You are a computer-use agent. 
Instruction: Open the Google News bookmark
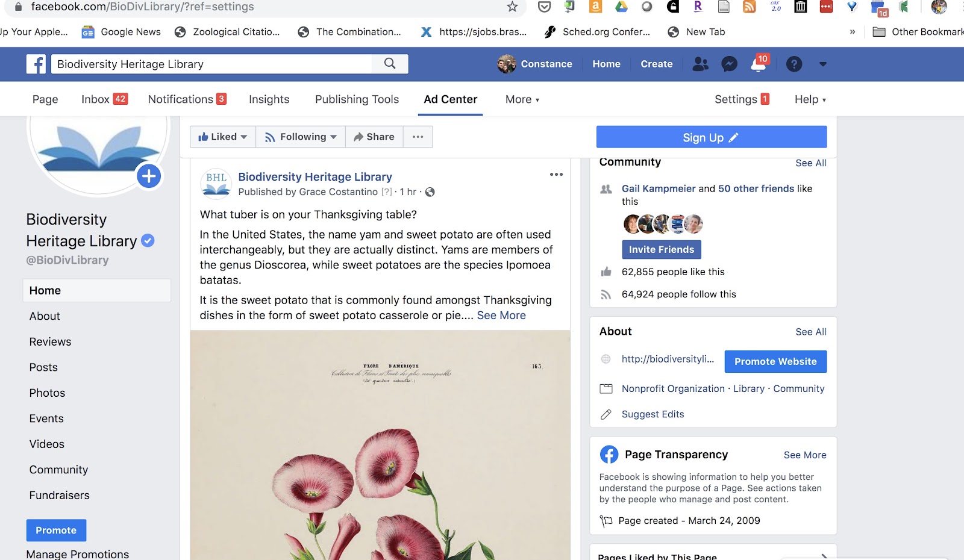[121, 32]
